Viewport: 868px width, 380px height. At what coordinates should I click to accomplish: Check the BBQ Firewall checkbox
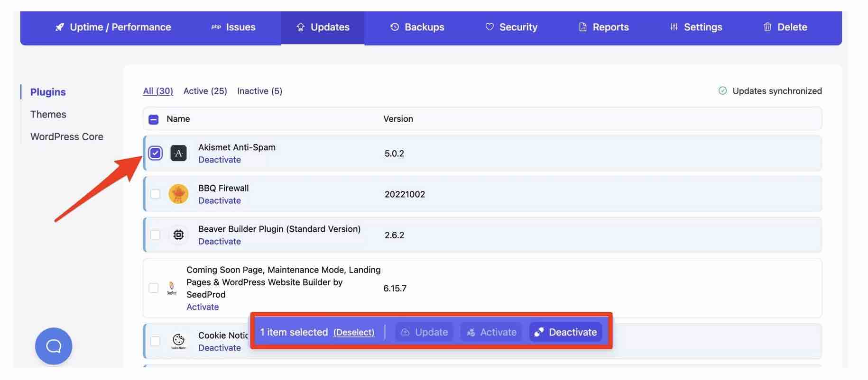[x=155, y=194]
